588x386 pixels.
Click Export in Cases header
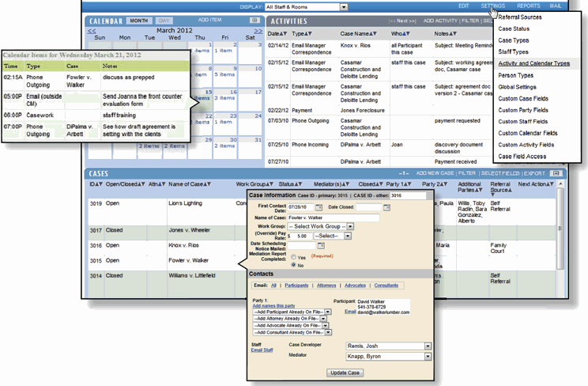(534, 173)
